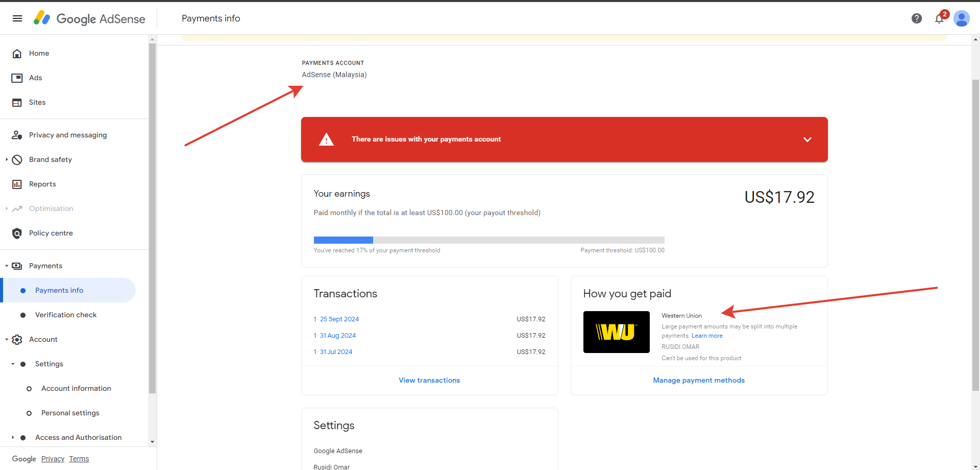Open the Terms footer link
The width and height of the screenshot is (980, 470).
(x=79, y=459)
